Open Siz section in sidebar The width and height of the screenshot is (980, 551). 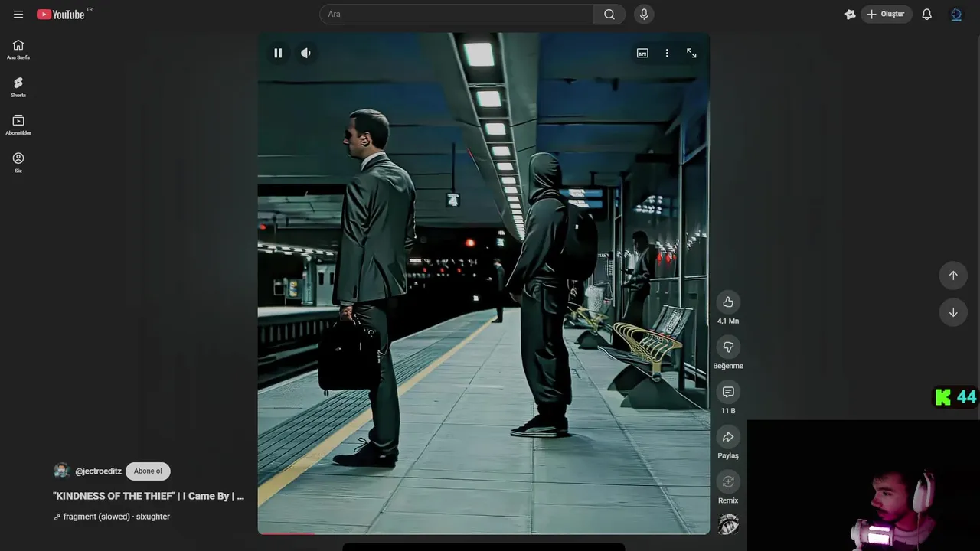click(x=18, y=162)
